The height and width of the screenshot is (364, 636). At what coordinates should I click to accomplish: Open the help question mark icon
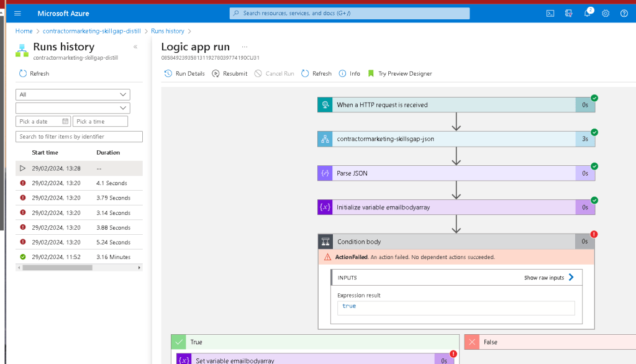point(624,14)
